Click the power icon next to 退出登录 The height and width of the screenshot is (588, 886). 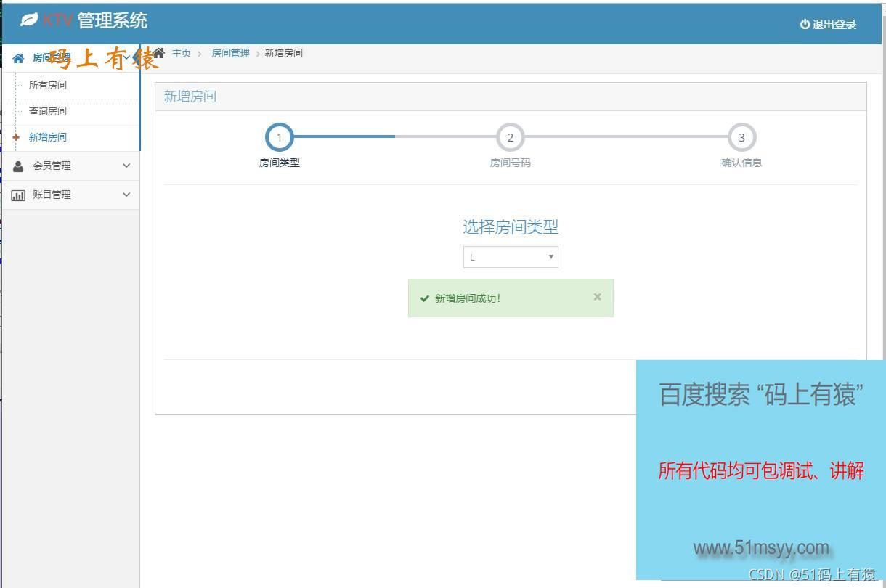805,24
